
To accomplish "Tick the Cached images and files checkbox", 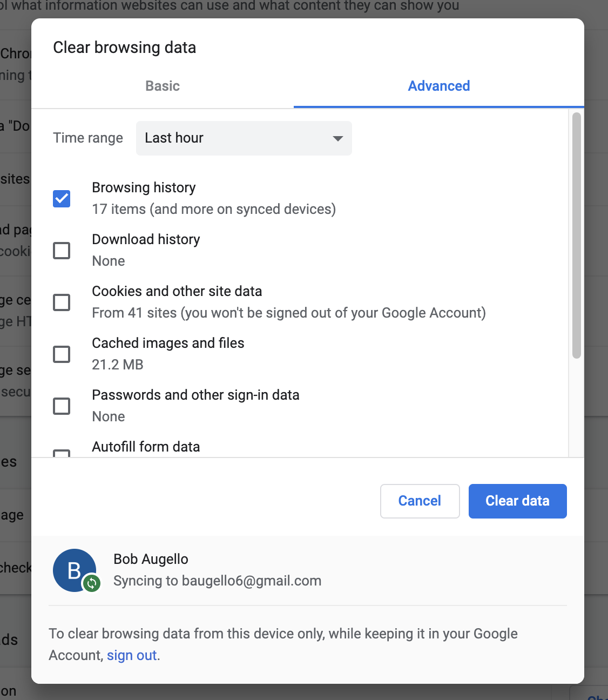I will pos(62,354).
